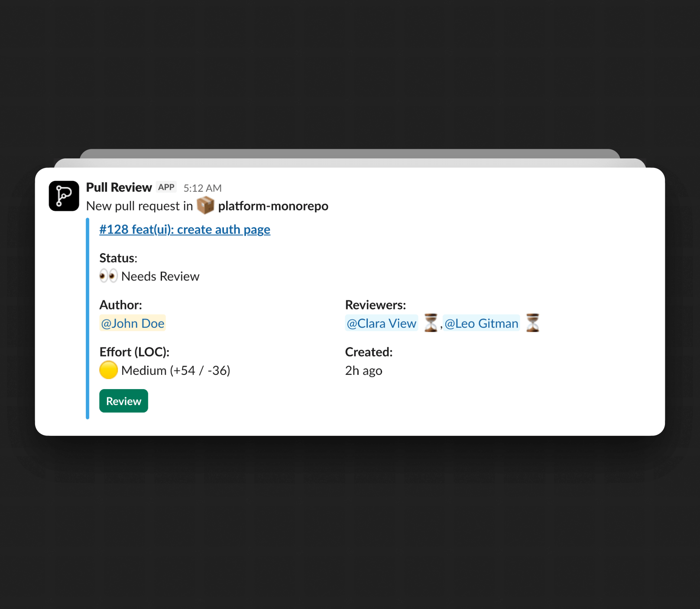Click the green Review button
700x609 pixels.
click(124, 401)
